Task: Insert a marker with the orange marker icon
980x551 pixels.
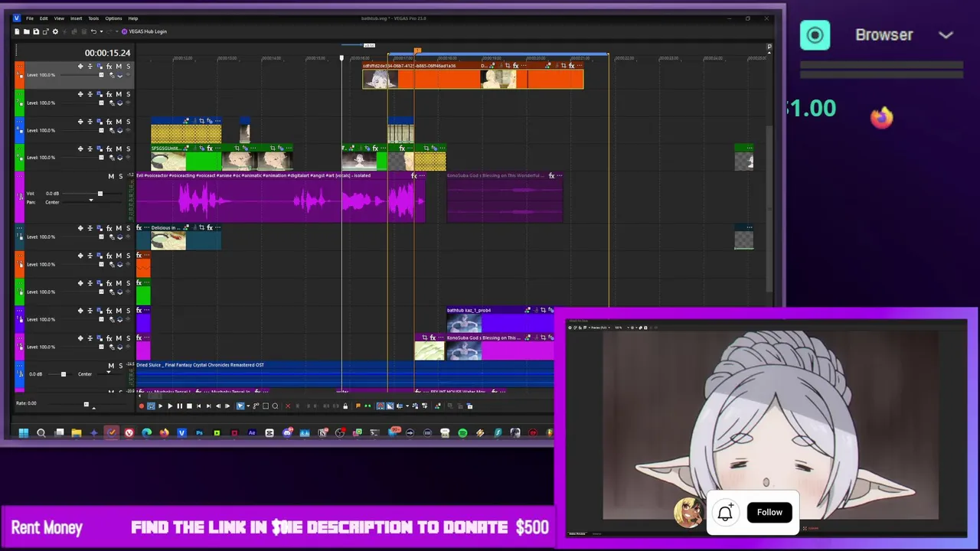Action: pos(358,406)
